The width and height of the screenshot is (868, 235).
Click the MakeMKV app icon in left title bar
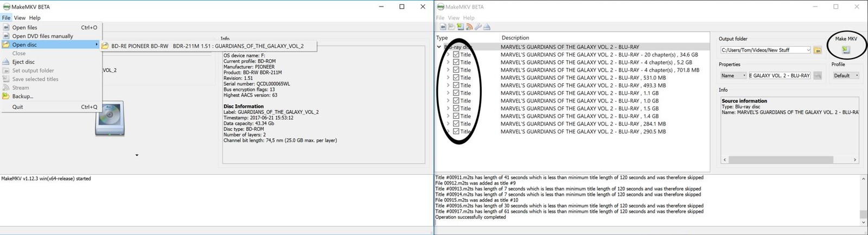tap(7, 7)
